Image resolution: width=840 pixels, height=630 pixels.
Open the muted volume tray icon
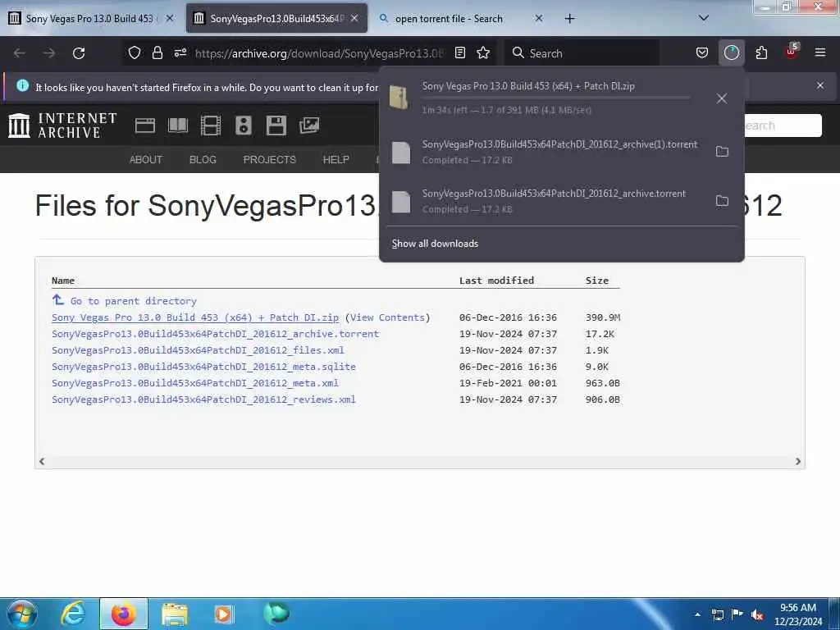pos(757,614)
